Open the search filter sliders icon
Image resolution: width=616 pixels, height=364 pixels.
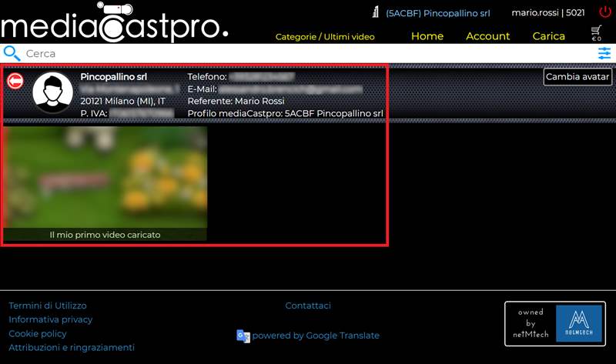(604, 53)
